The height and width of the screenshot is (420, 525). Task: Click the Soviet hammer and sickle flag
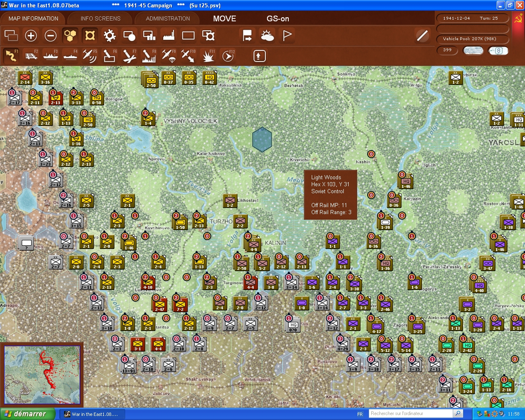(x=518, y=19)
